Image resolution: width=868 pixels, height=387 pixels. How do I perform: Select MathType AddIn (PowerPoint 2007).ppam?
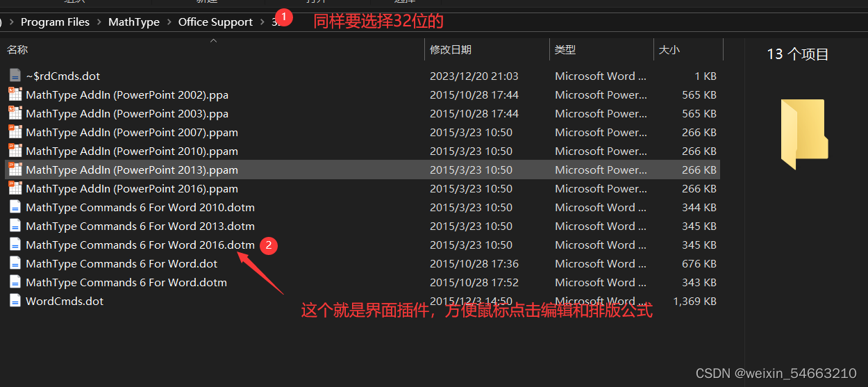point(132,132)
